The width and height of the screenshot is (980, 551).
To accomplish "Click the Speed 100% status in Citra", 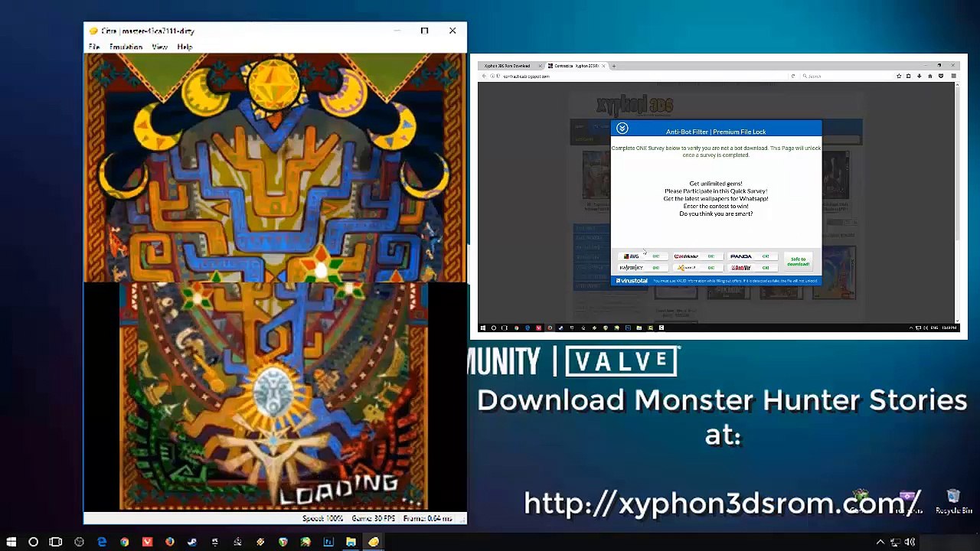I will click(x=322, y=518).
